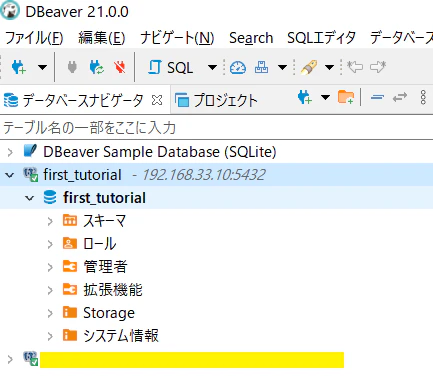Viewport: 433px width, 378px height.
Task: Click the bottom connection's PostgreSQL icon
Action: [x=31, y=359]
